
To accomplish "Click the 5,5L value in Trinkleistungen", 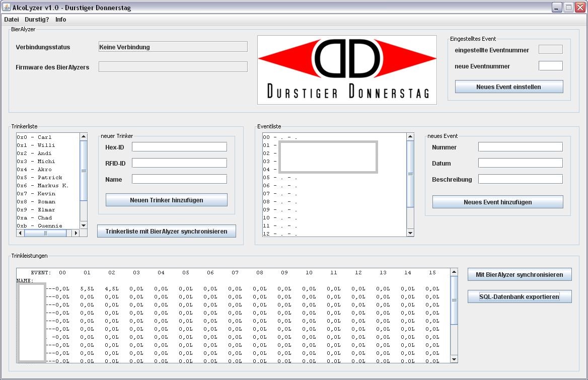I will click(87, 288).
